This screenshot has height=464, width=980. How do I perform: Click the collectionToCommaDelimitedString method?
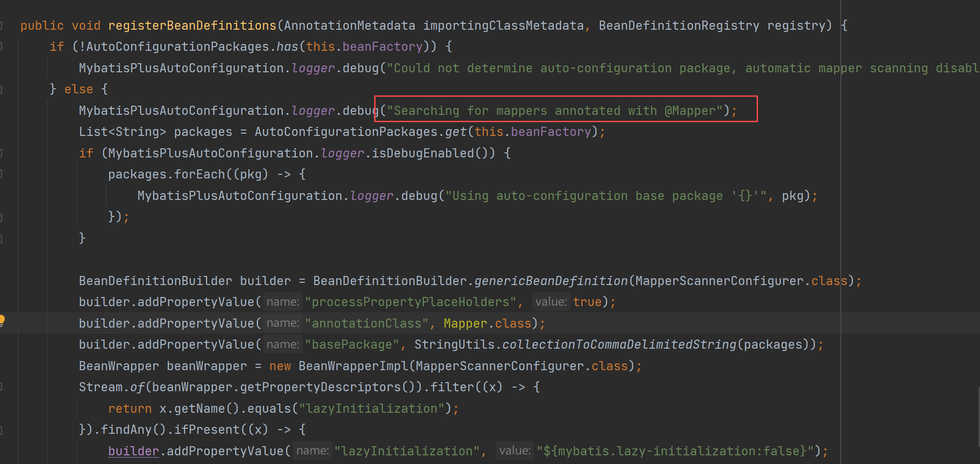pos(619,345)
